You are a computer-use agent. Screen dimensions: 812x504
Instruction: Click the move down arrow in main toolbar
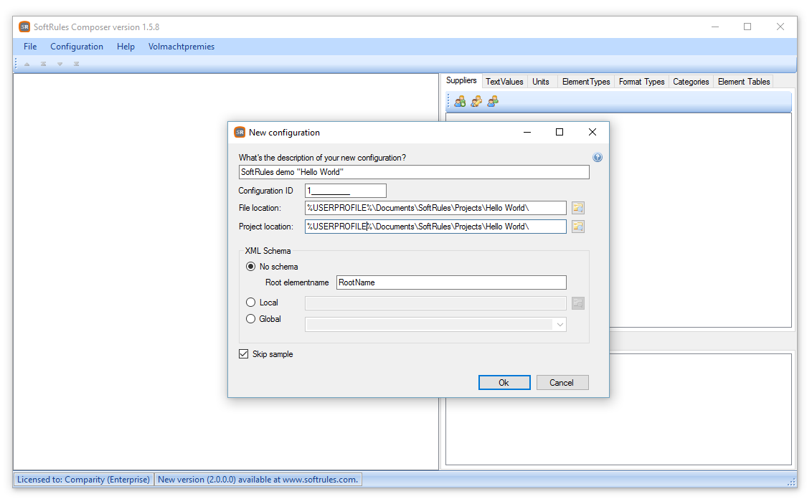coord(60,64)
